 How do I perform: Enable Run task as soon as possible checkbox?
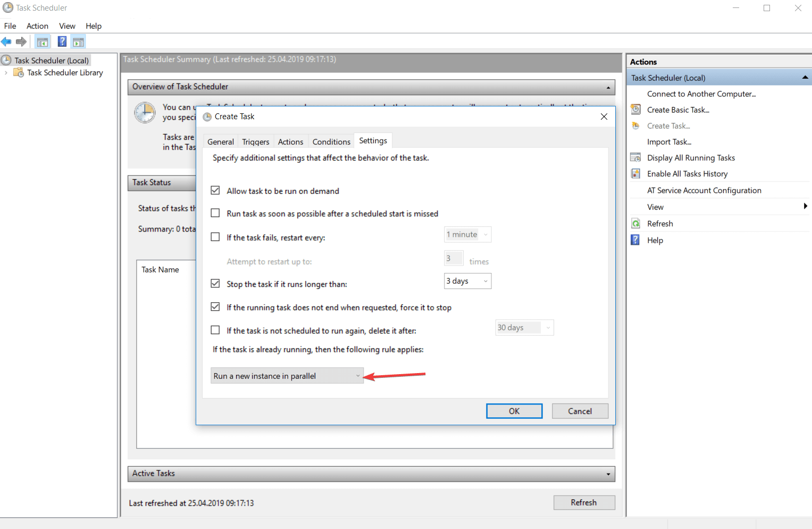[215, 213]
